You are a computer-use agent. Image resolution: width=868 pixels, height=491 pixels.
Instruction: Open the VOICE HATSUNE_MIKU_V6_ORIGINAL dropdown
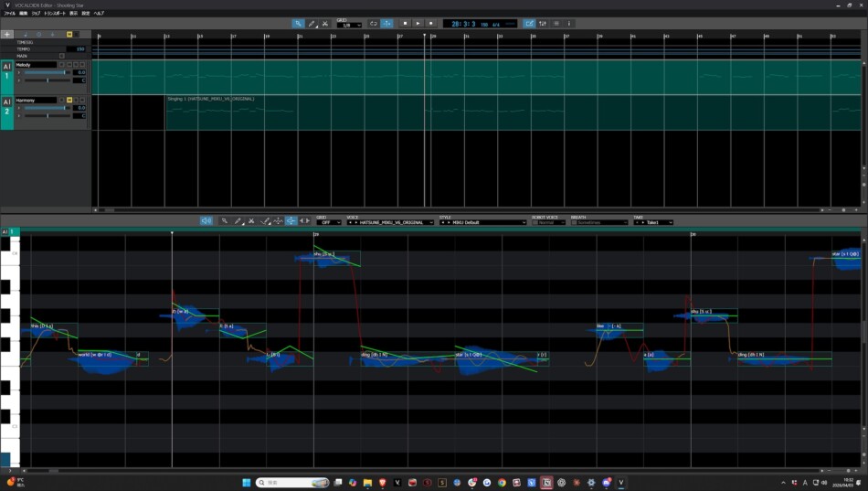tap(390, 222)
